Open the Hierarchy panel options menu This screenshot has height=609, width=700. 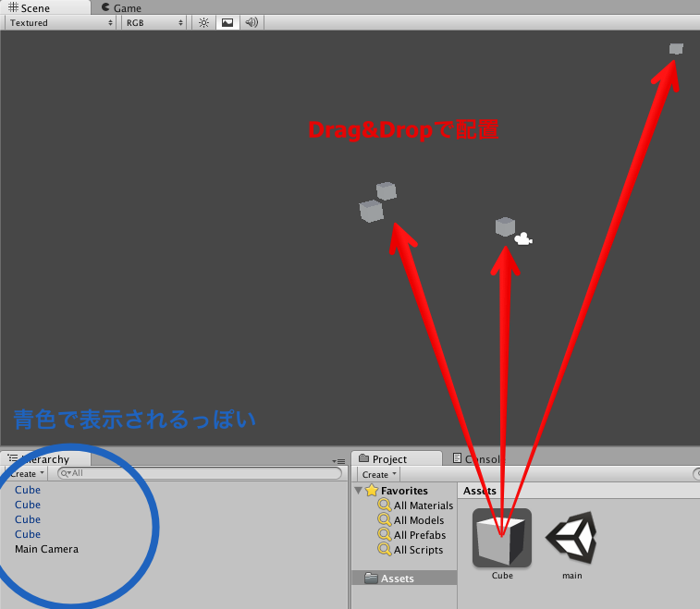click(338, 461)
